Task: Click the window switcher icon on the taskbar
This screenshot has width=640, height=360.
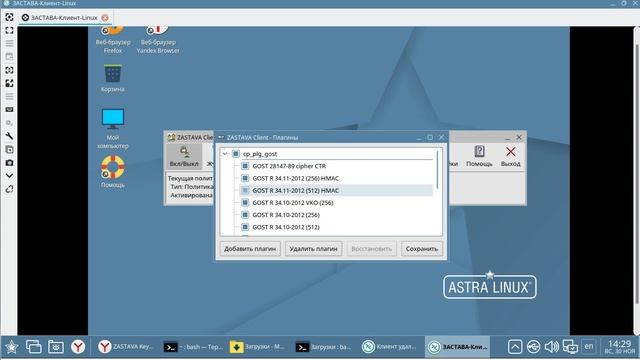Action: point(33,347)
